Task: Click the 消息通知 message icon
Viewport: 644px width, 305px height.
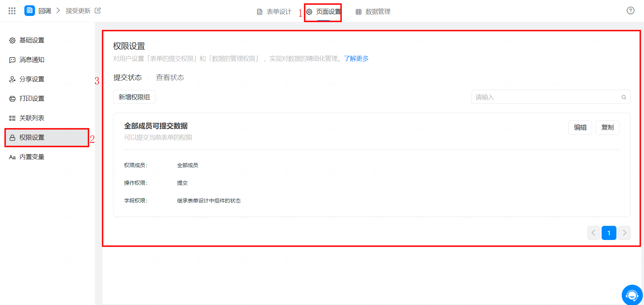Action: coord(12,60)
